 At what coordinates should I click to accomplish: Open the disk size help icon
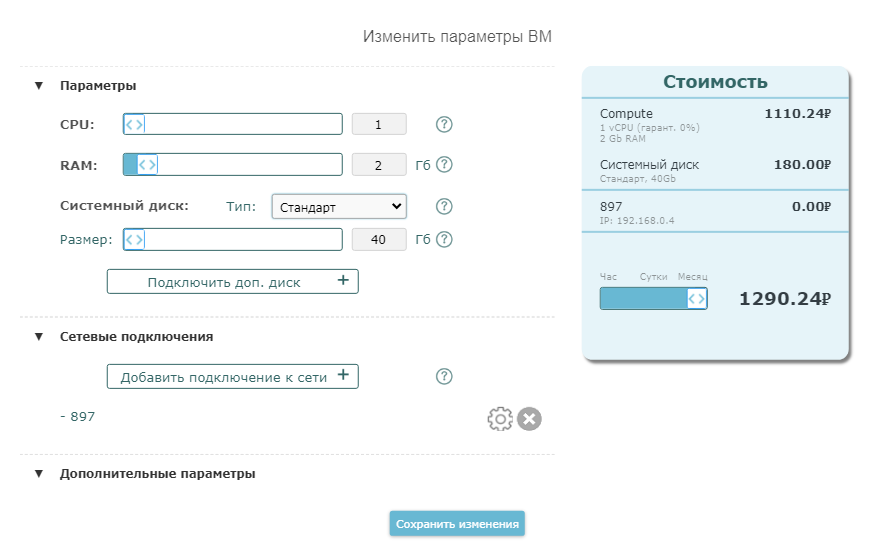[444, 239]
